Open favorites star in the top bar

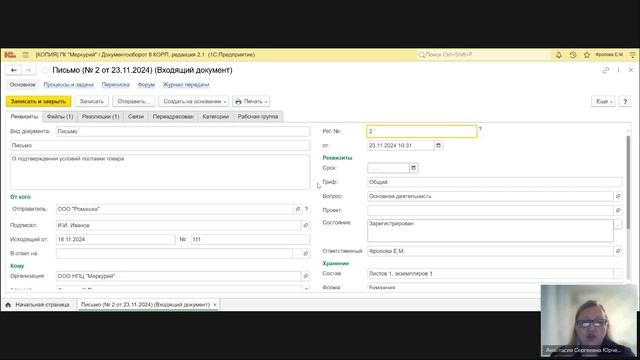(587, 55)
